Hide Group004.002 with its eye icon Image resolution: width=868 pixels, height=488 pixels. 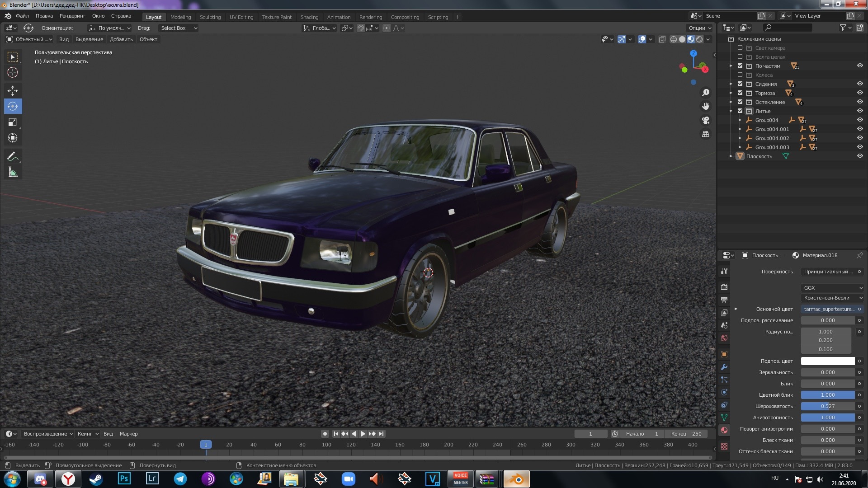tap(860, 138)
